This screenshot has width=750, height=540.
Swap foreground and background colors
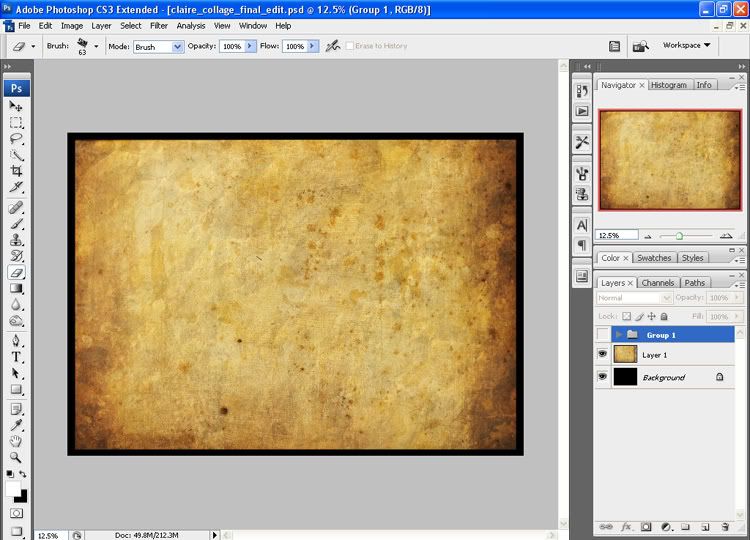22,474
